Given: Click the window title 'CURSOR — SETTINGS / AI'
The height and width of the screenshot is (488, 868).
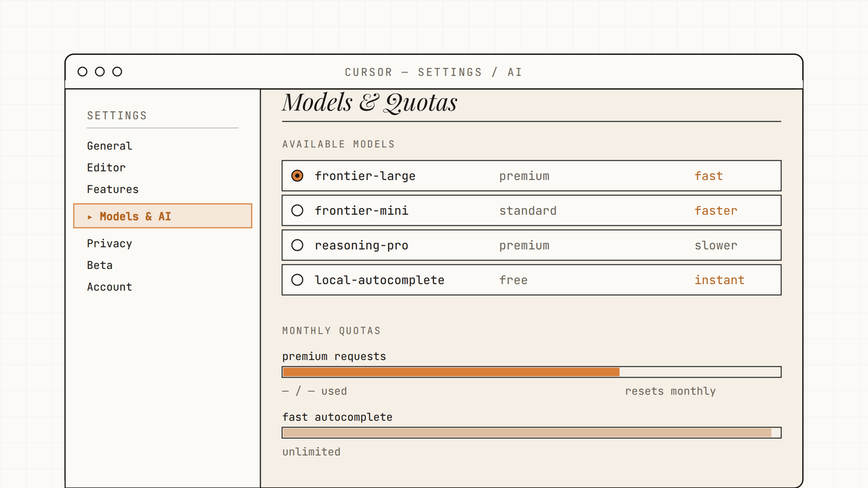Looking at the screenshot, I should click(434, 72).
